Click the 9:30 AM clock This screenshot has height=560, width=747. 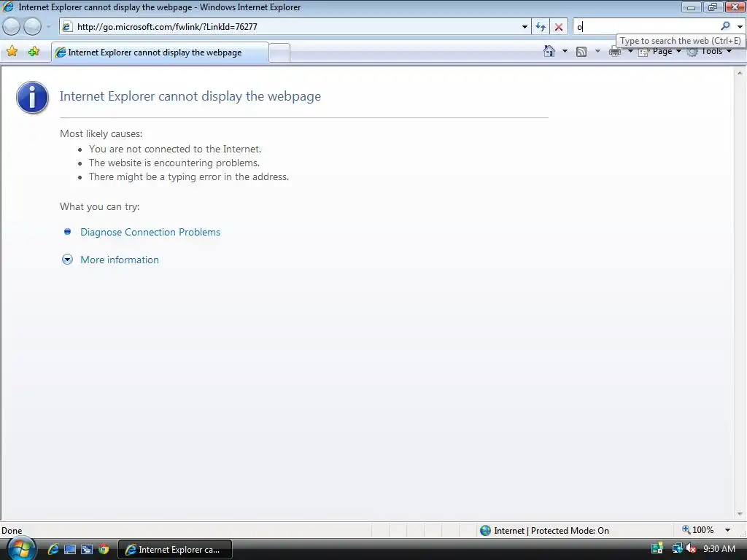pos(719,549)
